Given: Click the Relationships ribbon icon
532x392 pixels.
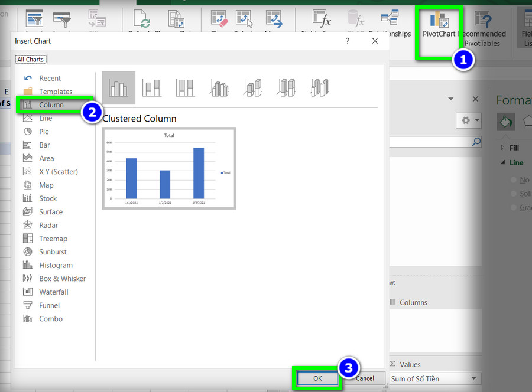Looking at the screenshot, I should (x=390, y=18).
